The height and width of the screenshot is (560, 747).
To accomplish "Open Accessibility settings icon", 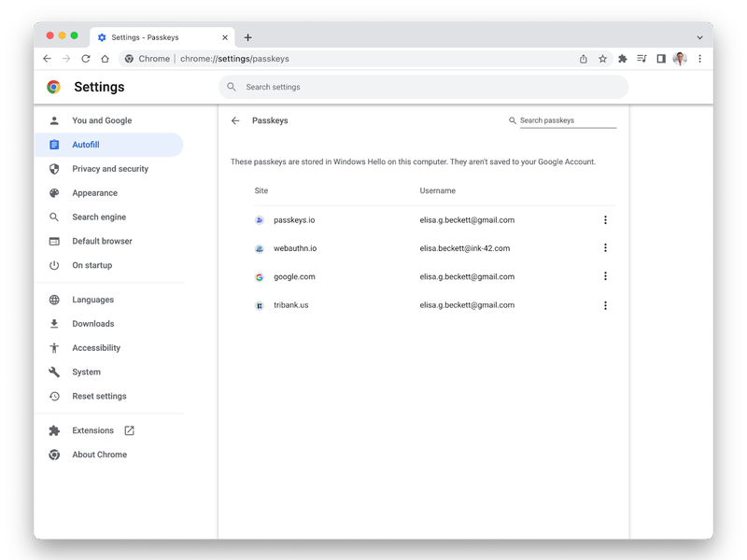I will coord(55,347).
